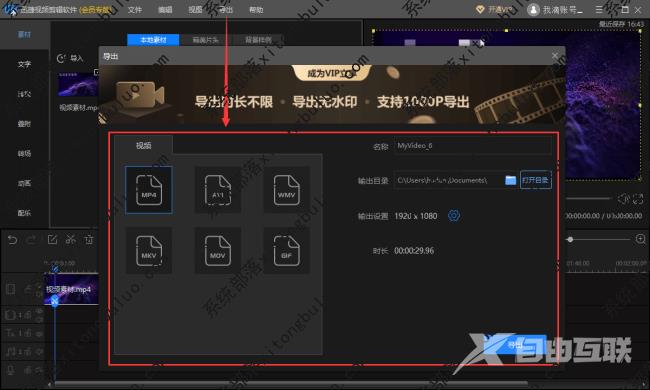This screenshot has width=650, height=390.
Task: Select the 视频素材.mp4 clip on timeline
Action: click(71, 289)
